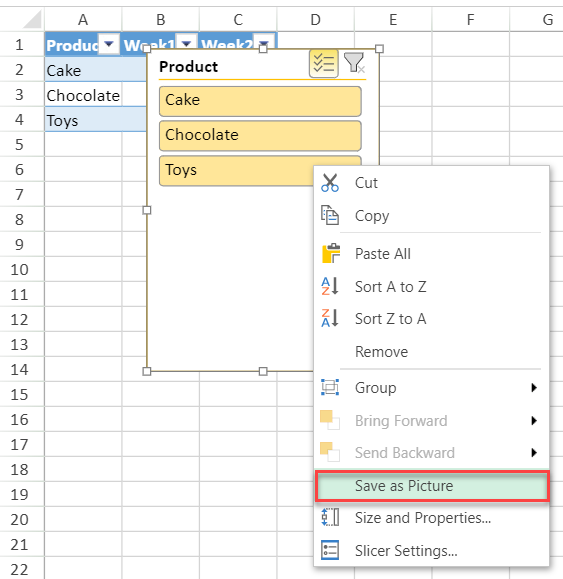Toggle the Cake slicer item
The width and height of the screenshot is (563, 579).
(260, 101)
